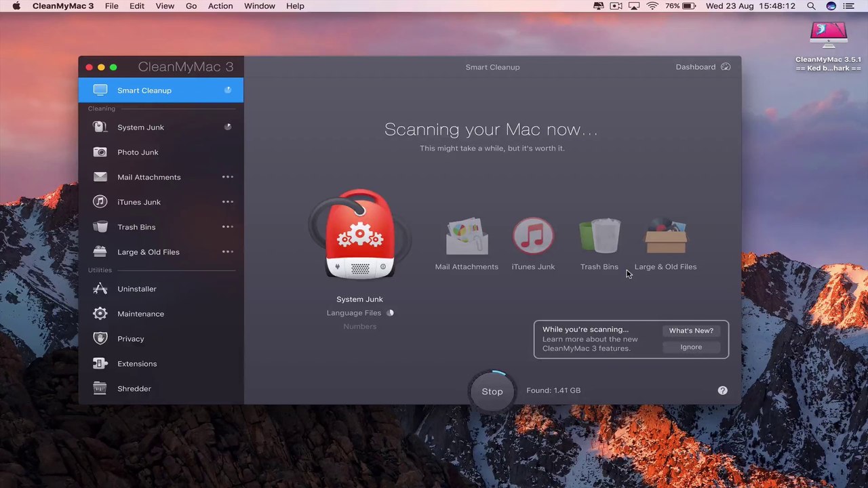Open the AirPlay display menu bar icon
Viewport: 868px width, 488px height.
point(634,6)
